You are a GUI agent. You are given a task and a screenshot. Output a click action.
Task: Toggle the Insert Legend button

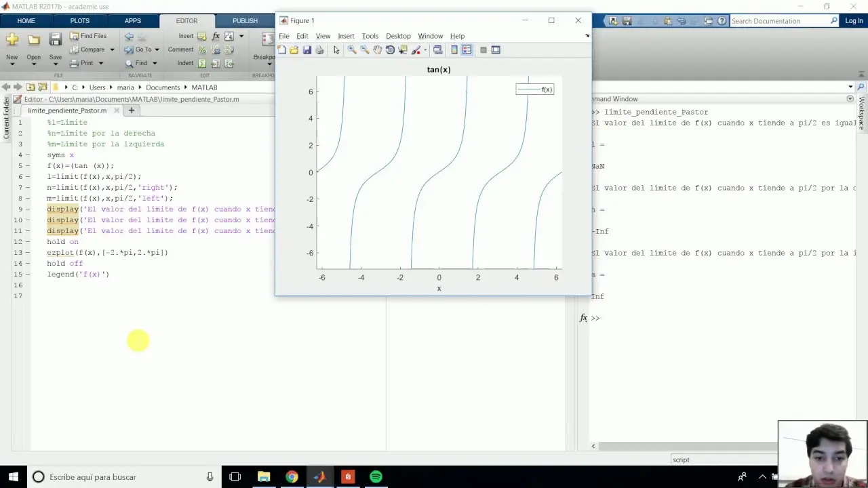tap(467, 49)
